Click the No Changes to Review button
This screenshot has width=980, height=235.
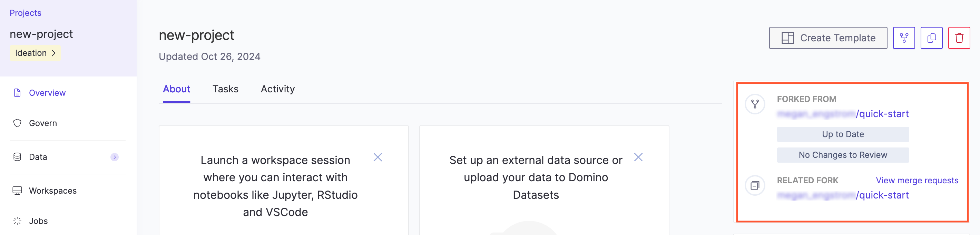click(x=843, y=155)
